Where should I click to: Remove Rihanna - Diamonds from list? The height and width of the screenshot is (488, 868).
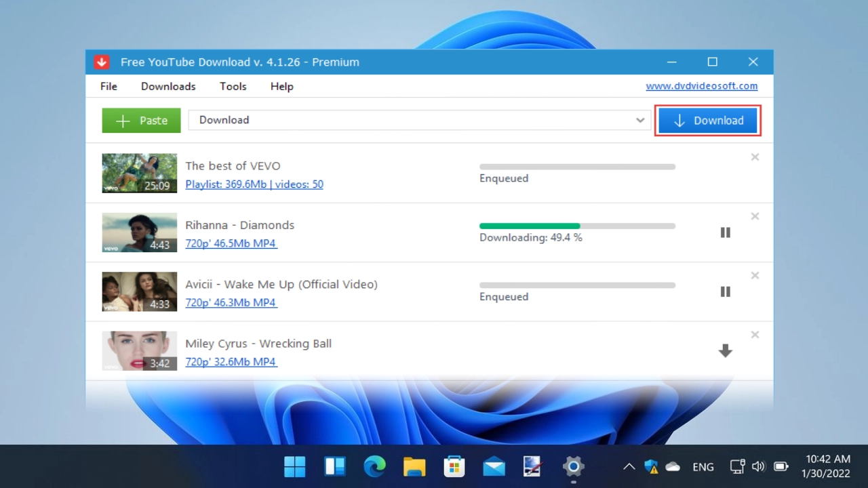click(x=755, y=216)
